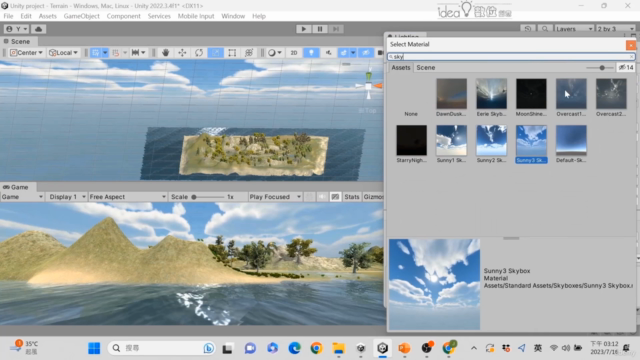Click the Step frame button
The image size is (640, 360).
336,29
